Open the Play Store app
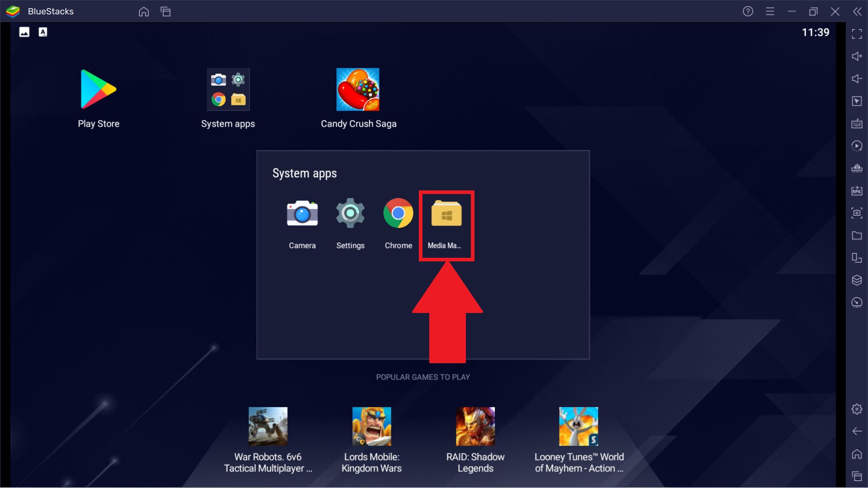 [99, 90]
